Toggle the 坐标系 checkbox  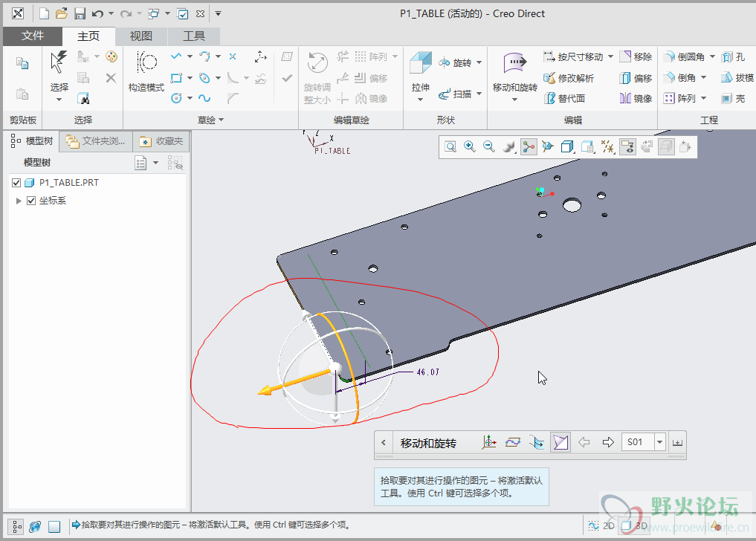[x=31, y=201]
